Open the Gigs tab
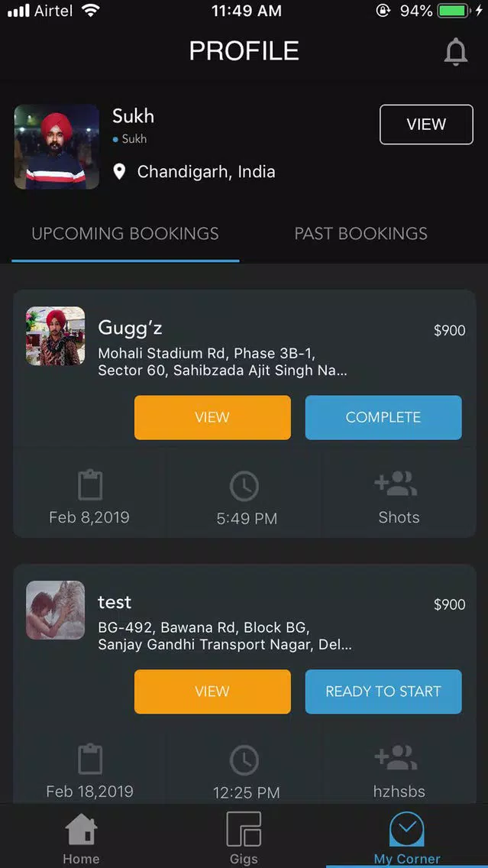The image size is (488, 868). 244,837
